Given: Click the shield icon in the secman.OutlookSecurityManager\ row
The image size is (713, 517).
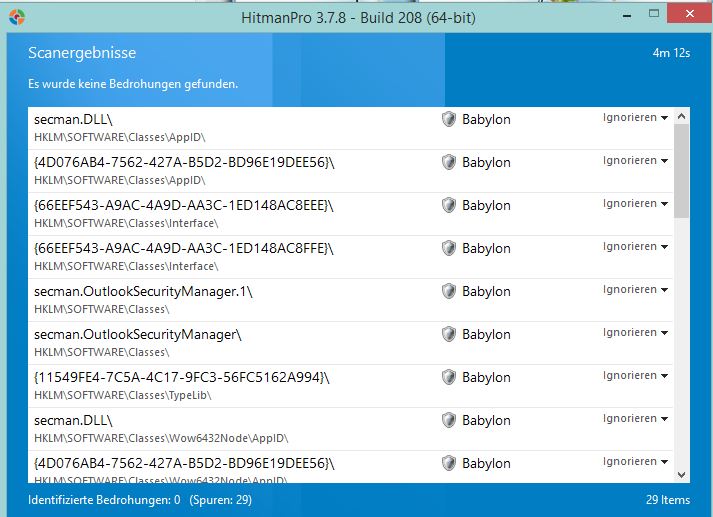Looking at the screenshot, I should pos(449,334).
